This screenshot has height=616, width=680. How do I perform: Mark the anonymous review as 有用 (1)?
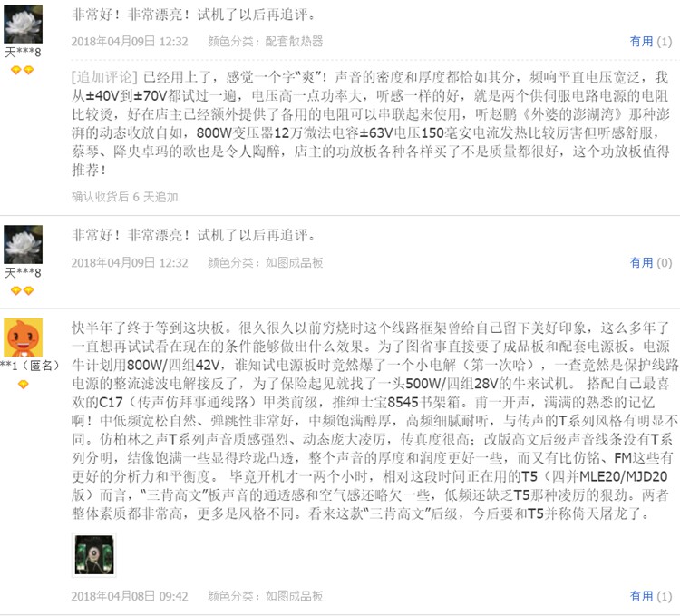650,596
